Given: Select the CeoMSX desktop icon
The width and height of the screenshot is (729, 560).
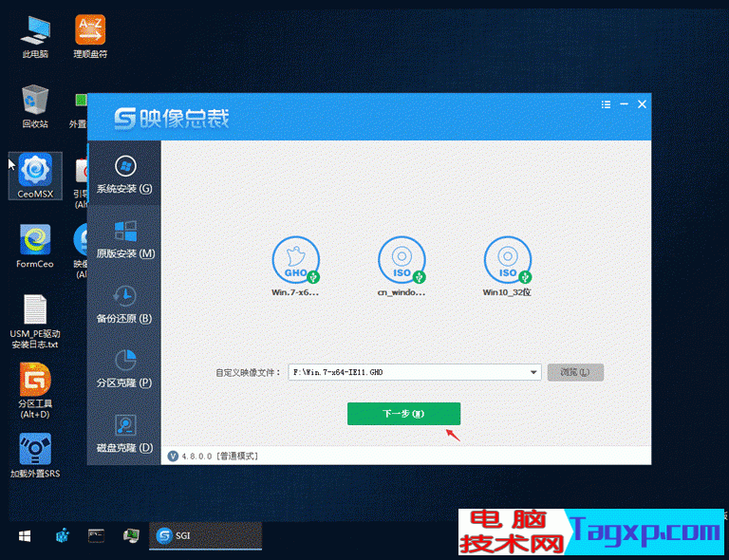Looking at the screenshot, I should click(35, 177).
